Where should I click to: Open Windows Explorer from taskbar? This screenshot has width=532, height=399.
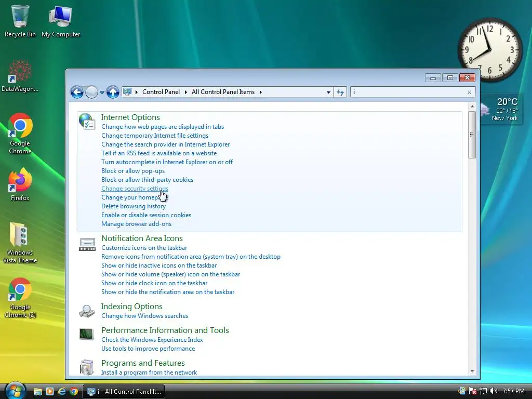[37, 392]
